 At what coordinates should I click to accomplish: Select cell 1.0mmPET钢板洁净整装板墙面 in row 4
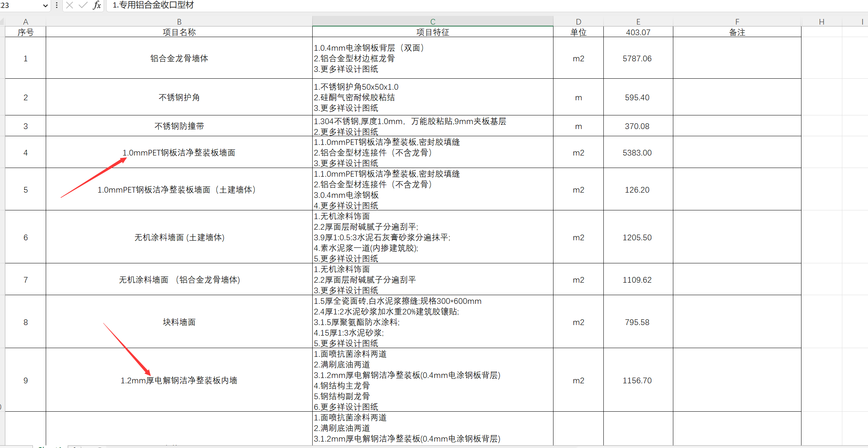pyautogui.click(x=179, y=152)
